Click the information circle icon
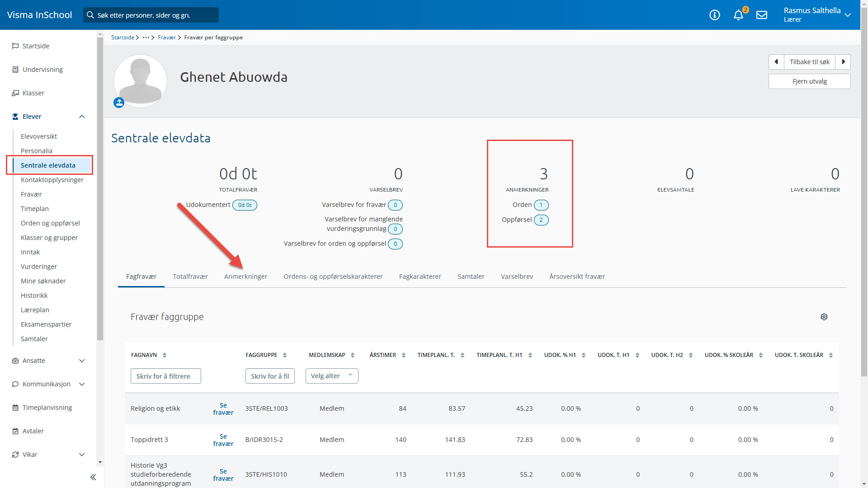868x488 pixels. click(715, 15)
